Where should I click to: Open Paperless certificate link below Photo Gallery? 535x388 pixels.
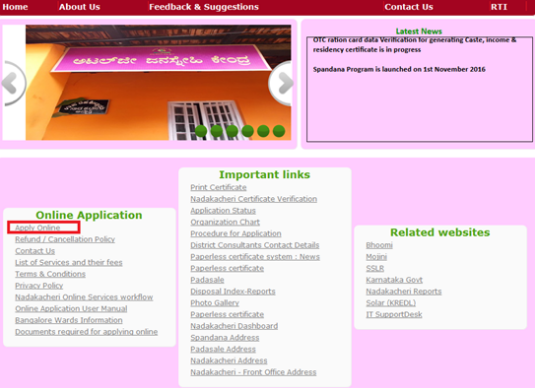pos(227,315)
